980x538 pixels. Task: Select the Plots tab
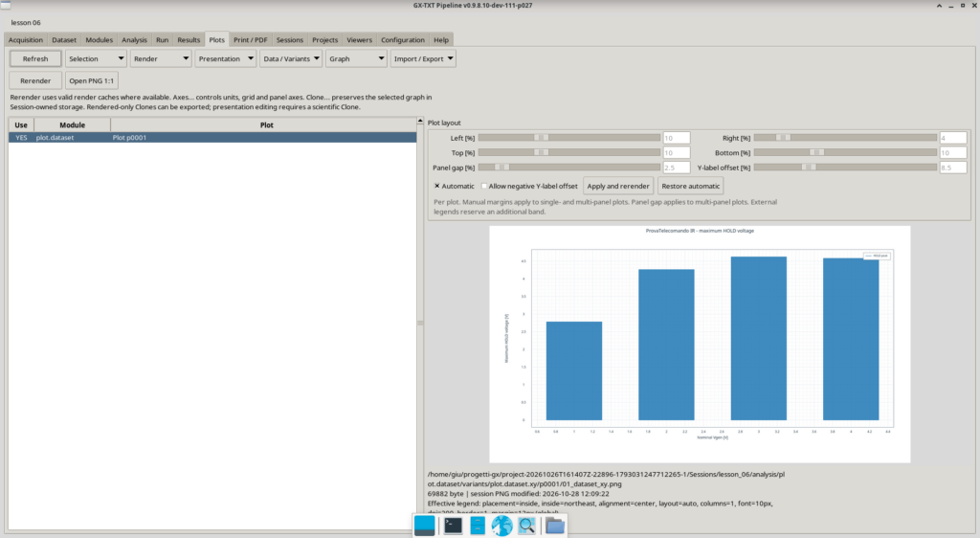point(217,40)
